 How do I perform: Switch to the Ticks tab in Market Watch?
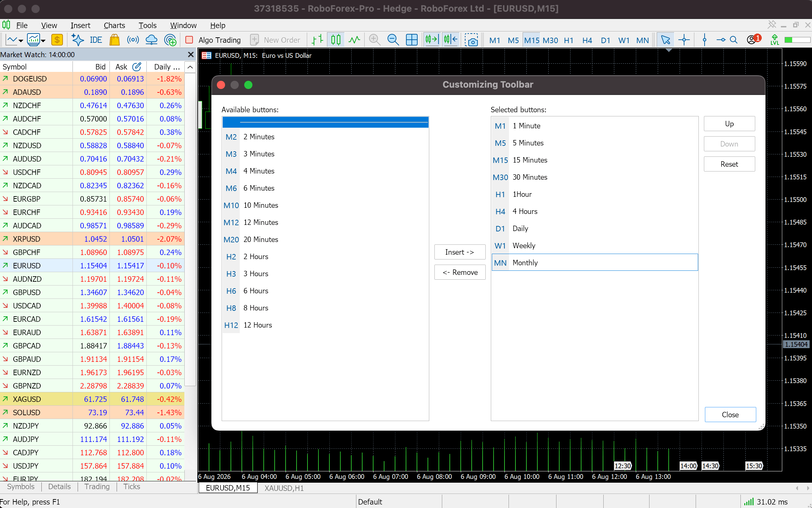132,486
